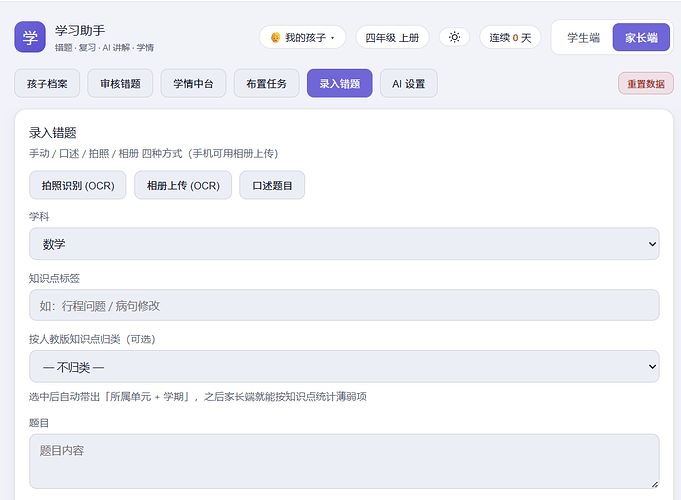Open the 审核错题 tab

[120, 83]
